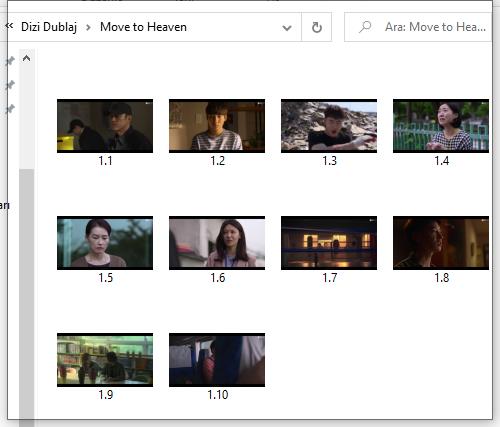Click file name label 1.9
Image resolution: width=500 pixels, height=427 pixels.
(x=106, y=395)
